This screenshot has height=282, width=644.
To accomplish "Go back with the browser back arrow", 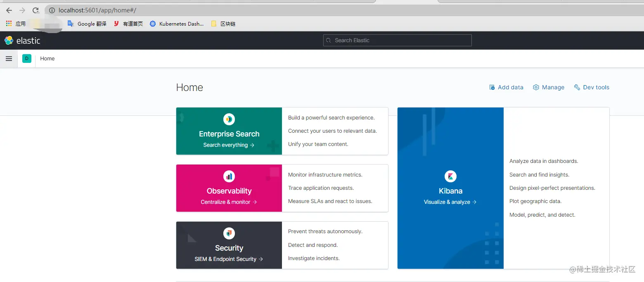I will (9, 10).
